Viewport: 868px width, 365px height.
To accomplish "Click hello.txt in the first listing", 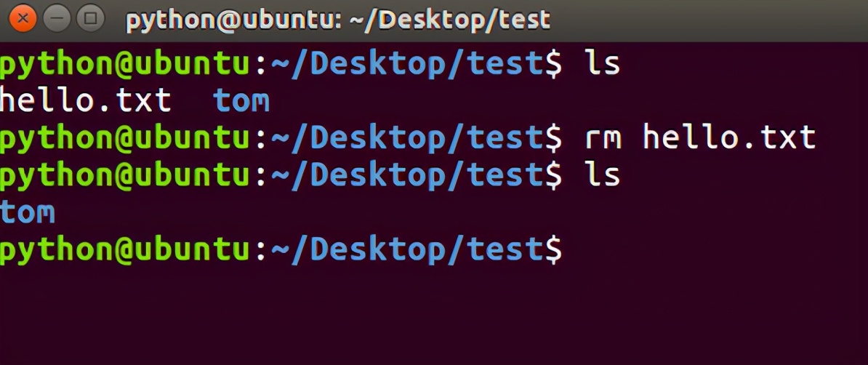I will coord(85,101).
